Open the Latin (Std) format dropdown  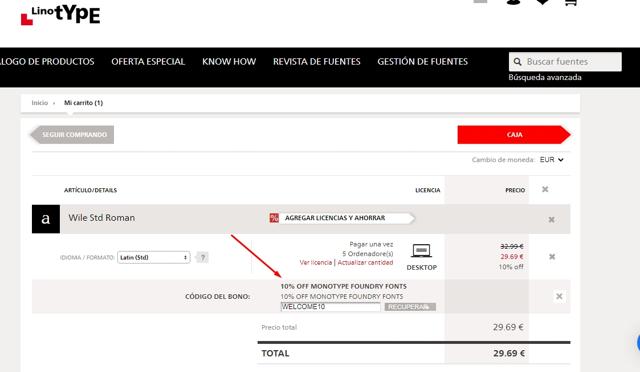point(153,257)
